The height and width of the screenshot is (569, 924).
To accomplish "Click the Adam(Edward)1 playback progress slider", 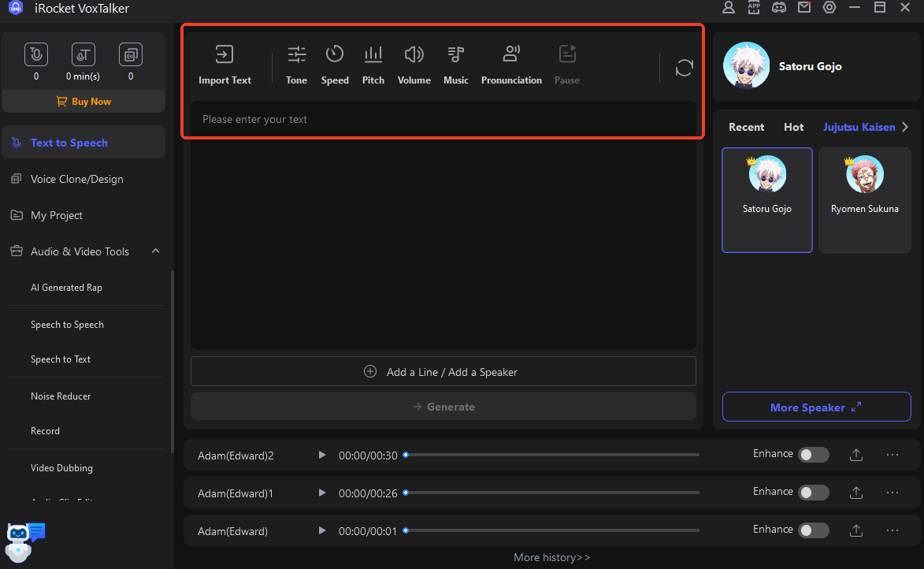I will (551, 493).
